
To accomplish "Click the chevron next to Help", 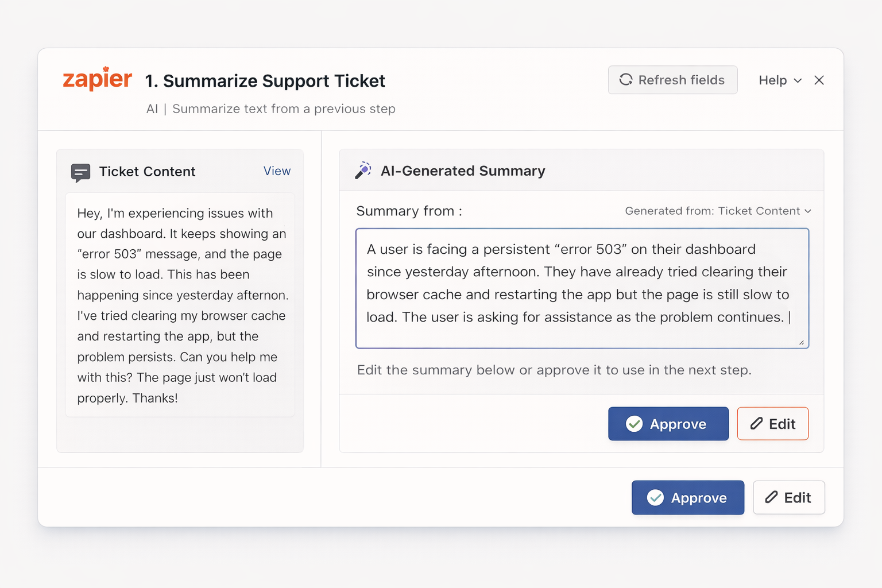I will 798,81.
